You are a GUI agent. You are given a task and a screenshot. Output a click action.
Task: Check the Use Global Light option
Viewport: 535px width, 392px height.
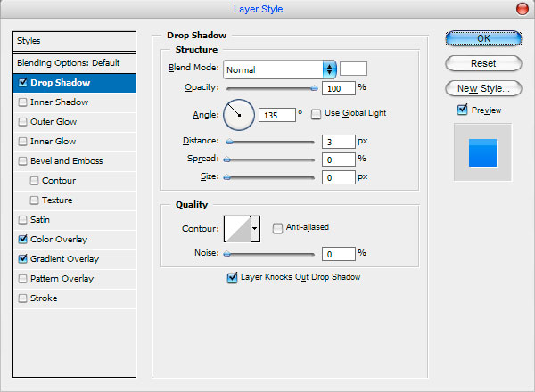[316, 114]
